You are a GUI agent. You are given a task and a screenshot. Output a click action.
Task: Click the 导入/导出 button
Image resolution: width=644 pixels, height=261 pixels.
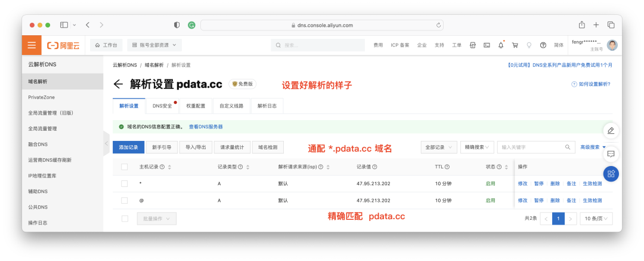click(196, 147)
